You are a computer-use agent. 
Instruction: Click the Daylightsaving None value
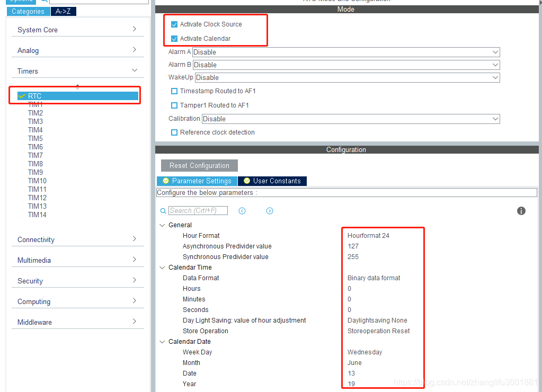coord(377,320)
